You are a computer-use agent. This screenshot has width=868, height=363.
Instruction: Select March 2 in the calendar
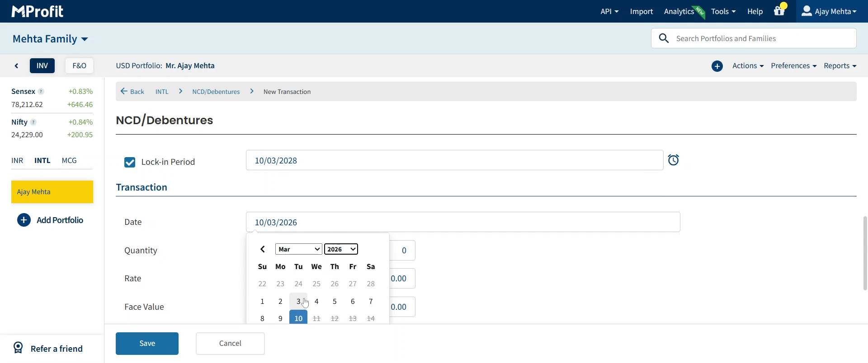pos(280,302)
